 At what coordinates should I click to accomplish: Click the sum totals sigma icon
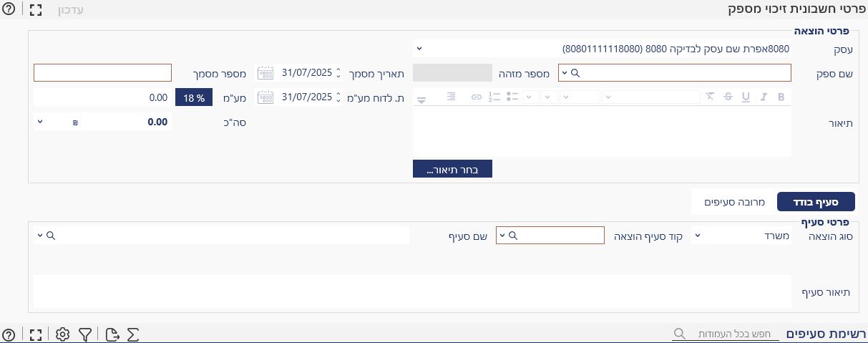(133, 334)
